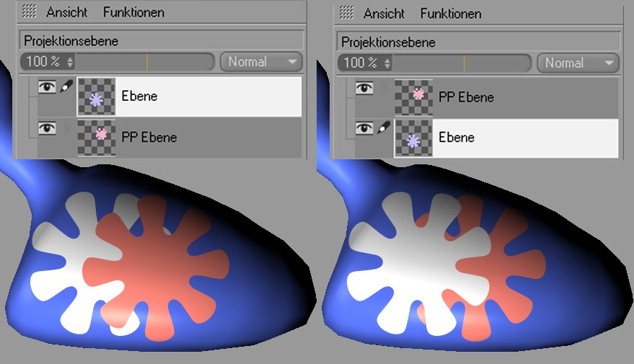This screenshot has height=364, width=634.
Task: Click the 100 % opacity stepper in left panel
Action: click(x=48, y=62)
